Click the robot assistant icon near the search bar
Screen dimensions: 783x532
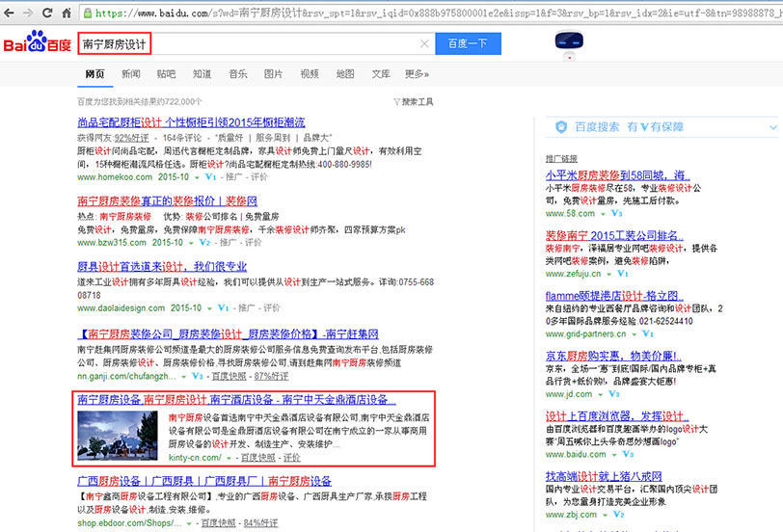[569, 44]
